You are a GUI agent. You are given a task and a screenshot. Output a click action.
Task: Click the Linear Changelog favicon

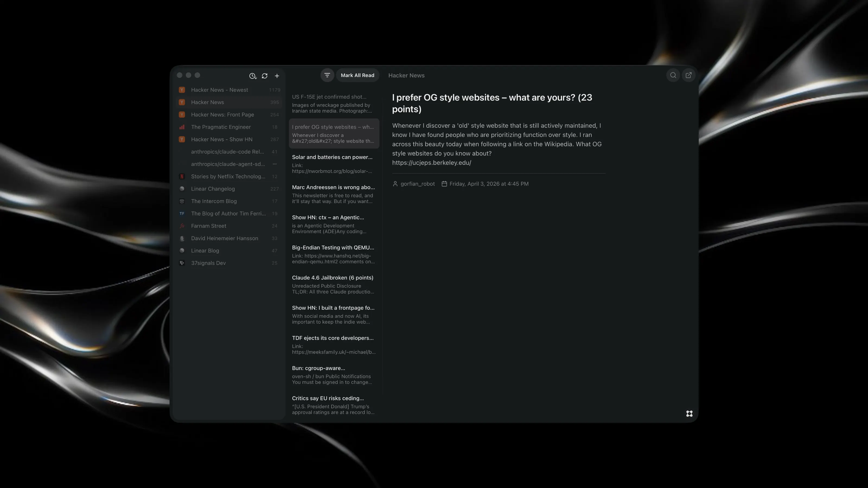182,189
